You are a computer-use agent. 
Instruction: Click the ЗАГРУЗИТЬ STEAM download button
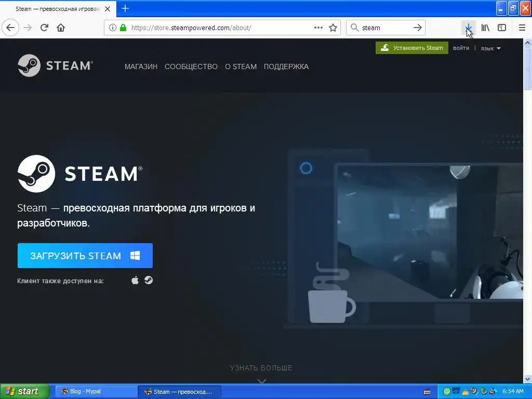pyautogui.click(x=85, y=256)
